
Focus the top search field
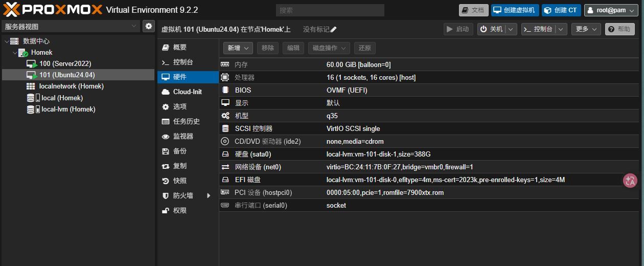click(x=330, y=10)
